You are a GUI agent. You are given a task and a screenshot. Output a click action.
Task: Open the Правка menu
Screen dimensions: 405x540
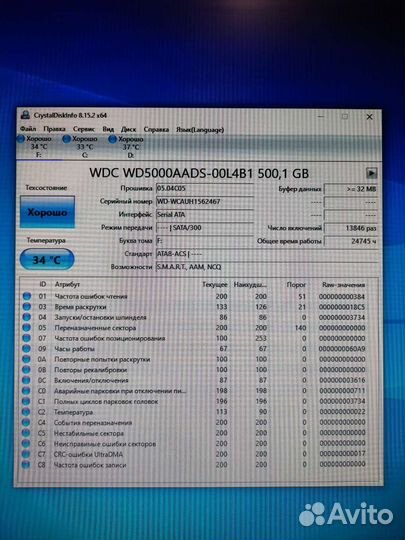[x=54, y=129]
